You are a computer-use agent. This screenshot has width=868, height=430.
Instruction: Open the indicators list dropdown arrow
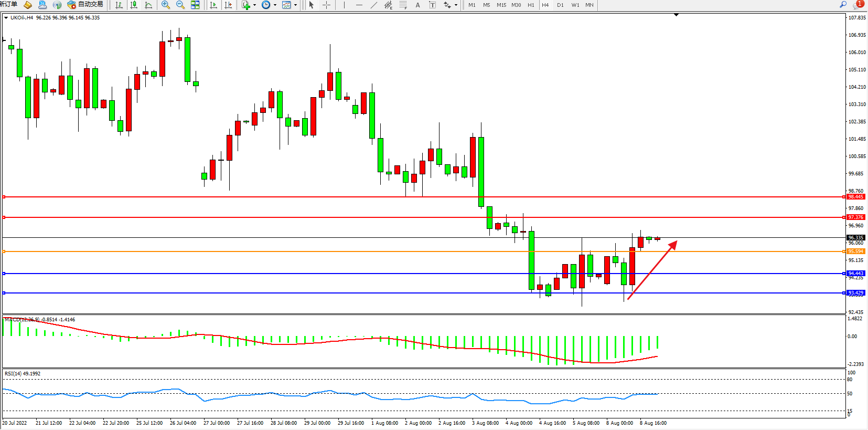click(x=255, y=5)
